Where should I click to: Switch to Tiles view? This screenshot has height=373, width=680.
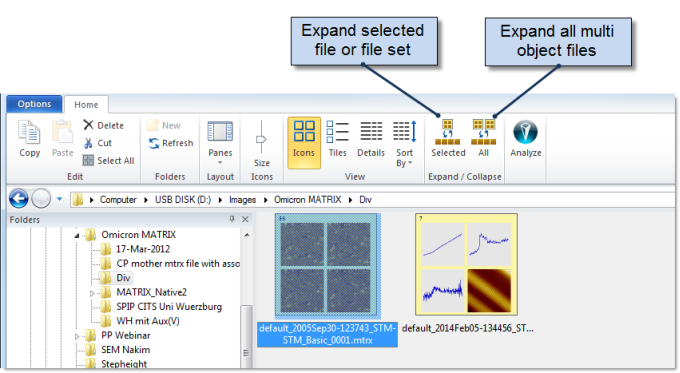(337, 139)
